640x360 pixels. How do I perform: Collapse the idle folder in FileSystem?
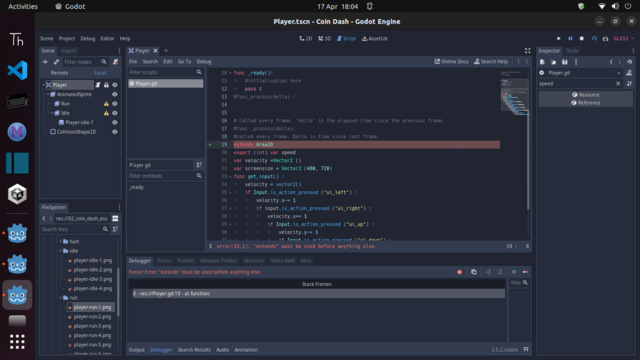[60, 251]
